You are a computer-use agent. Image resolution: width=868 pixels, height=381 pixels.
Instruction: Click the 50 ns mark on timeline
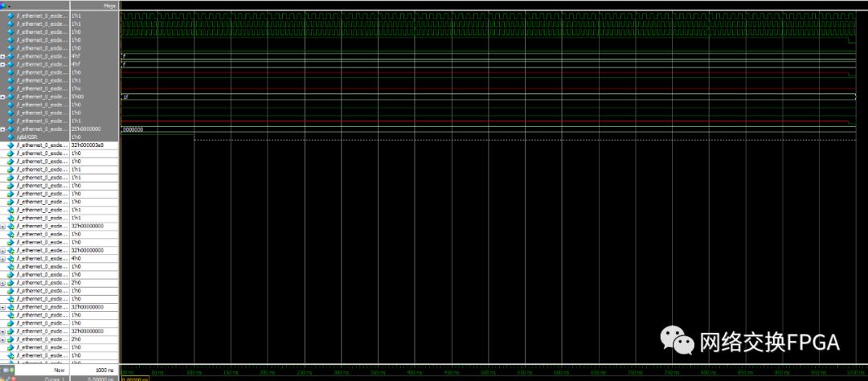click(x=158, y=373)
